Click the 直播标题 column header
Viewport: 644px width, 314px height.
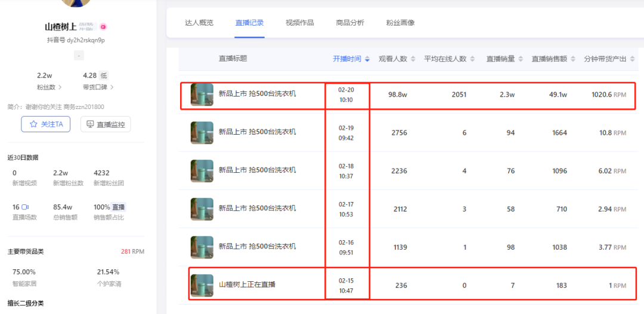[x=233, y=59]
